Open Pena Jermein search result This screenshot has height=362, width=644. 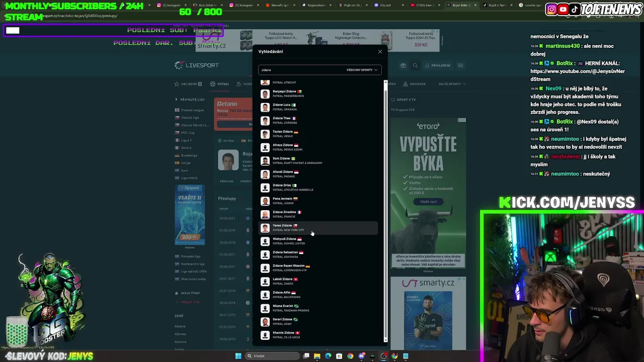[x=318, y=201]
